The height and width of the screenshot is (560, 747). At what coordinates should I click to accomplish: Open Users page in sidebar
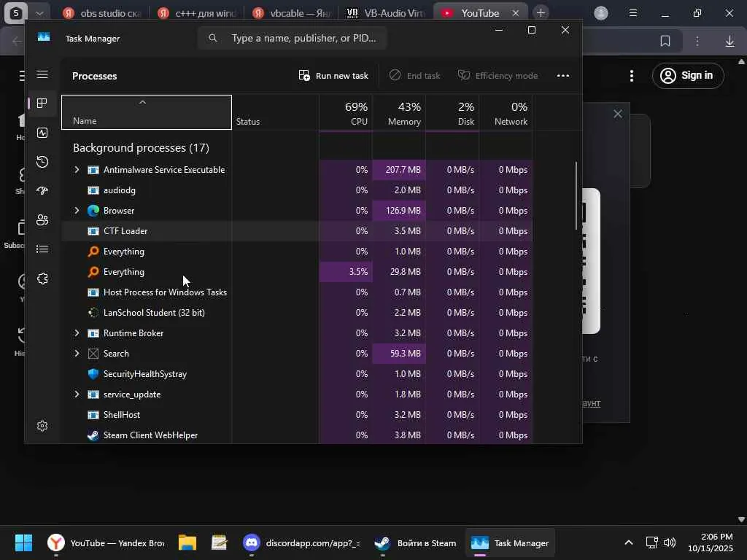pyautogui.click(x=42, y=220)
